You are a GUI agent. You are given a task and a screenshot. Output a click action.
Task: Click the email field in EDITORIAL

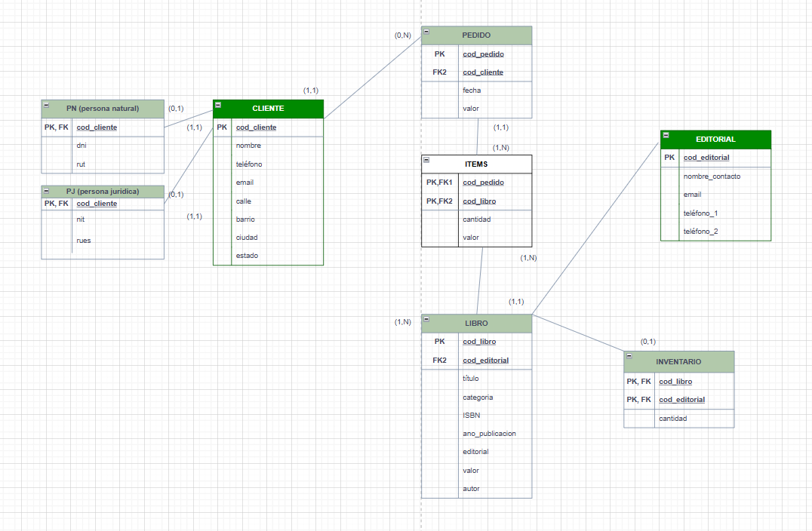692,195
